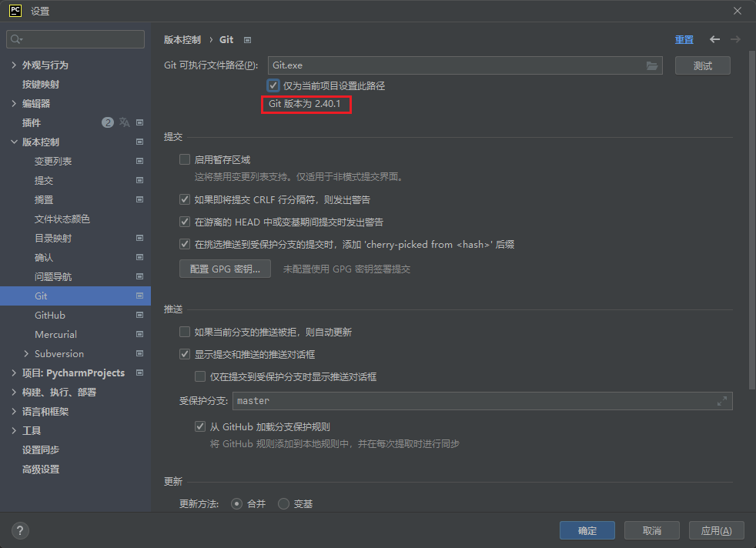This screenshot has height=548, width=756.
Task: Click the settings search field
Action: [75, 39]
